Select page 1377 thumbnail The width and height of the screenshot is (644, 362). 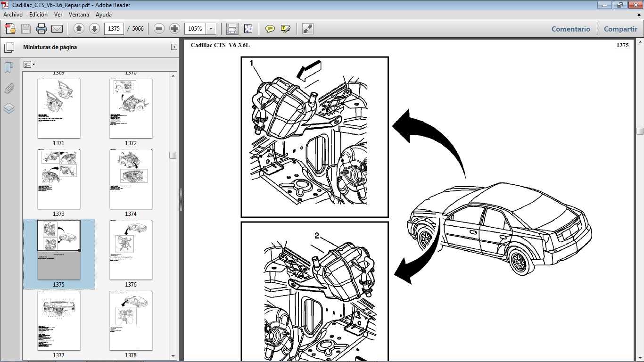[59, 321]
